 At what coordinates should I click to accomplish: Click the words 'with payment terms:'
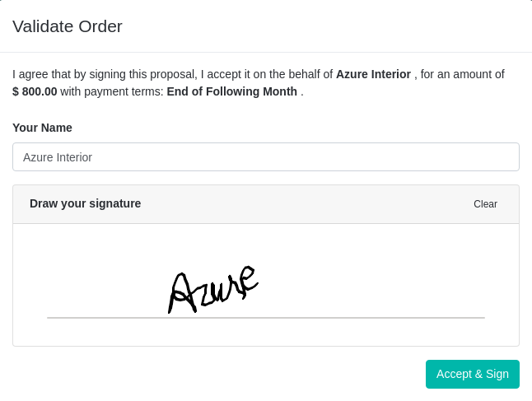tap(112, 91)
